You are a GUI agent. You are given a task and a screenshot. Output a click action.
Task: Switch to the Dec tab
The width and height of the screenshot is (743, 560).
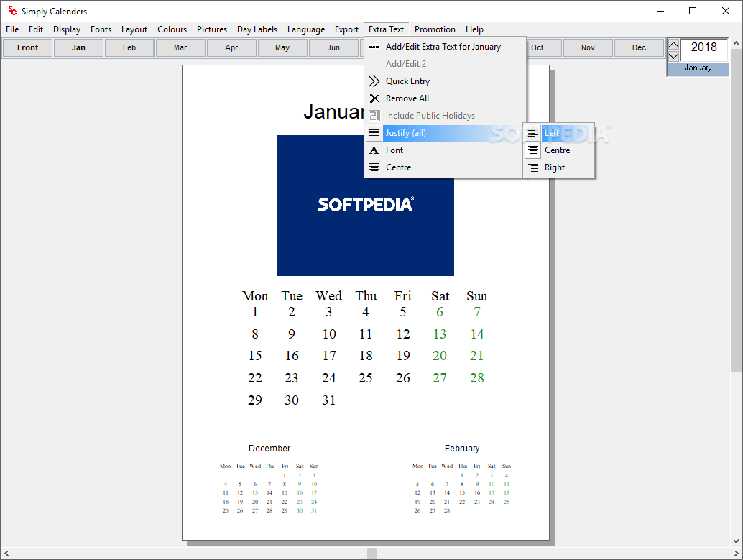point(640,47)
